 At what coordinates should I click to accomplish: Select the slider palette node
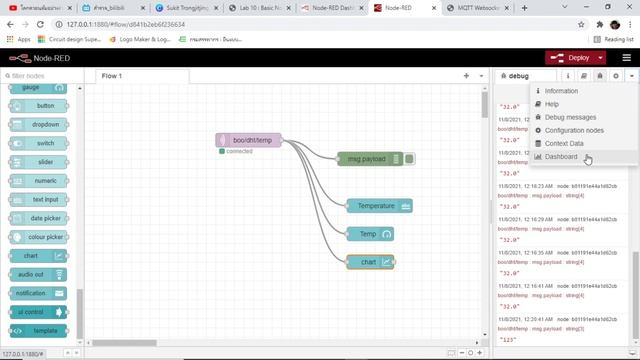(x=38, y=162)
